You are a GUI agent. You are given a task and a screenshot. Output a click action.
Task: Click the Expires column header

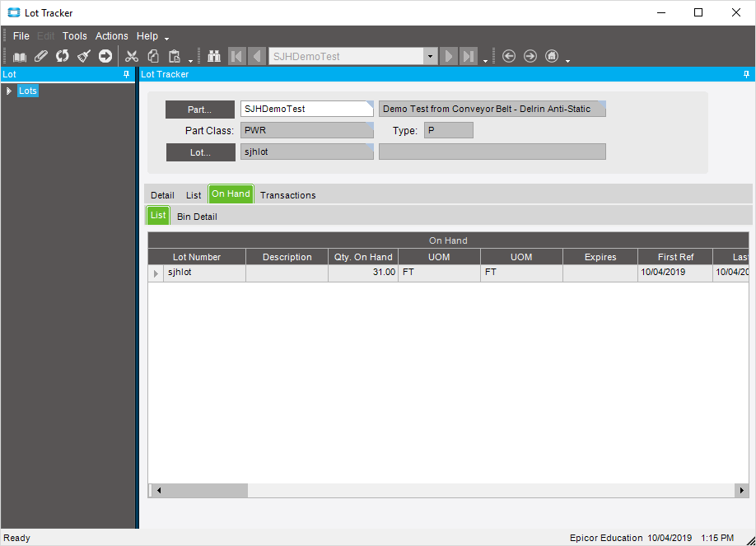point(600,257)
